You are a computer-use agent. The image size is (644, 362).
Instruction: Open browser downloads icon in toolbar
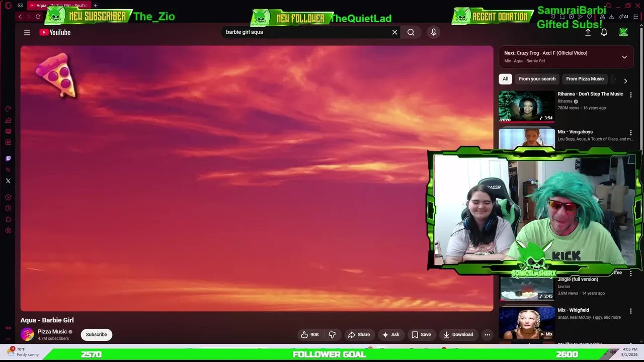611,17
